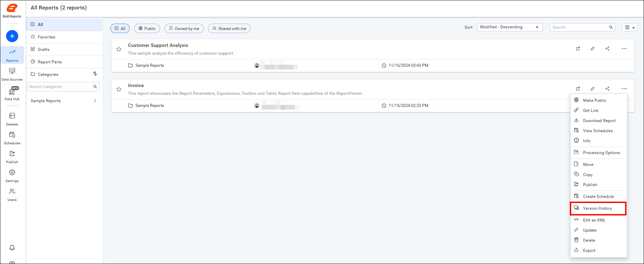Click Sample Reports folder under Customer Support Analysis
This screenshot has width=644, height=264.
coord(146,65)
